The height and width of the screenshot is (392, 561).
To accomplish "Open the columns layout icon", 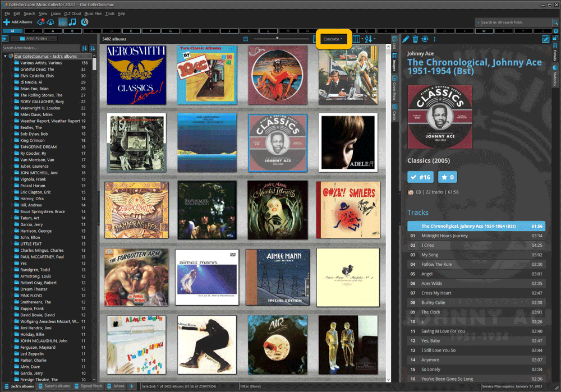I will coord(357,39).
